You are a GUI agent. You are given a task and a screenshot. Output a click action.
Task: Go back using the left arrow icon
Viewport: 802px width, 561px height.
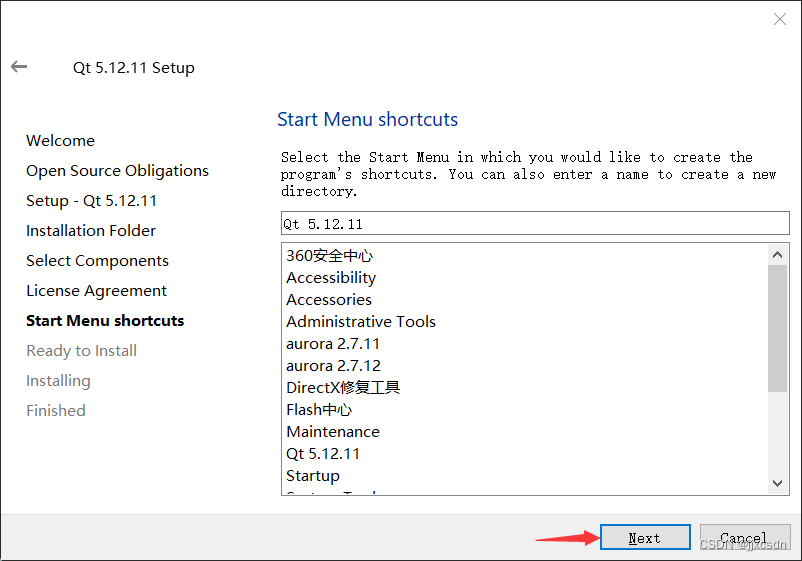click(x=19, y=66)
